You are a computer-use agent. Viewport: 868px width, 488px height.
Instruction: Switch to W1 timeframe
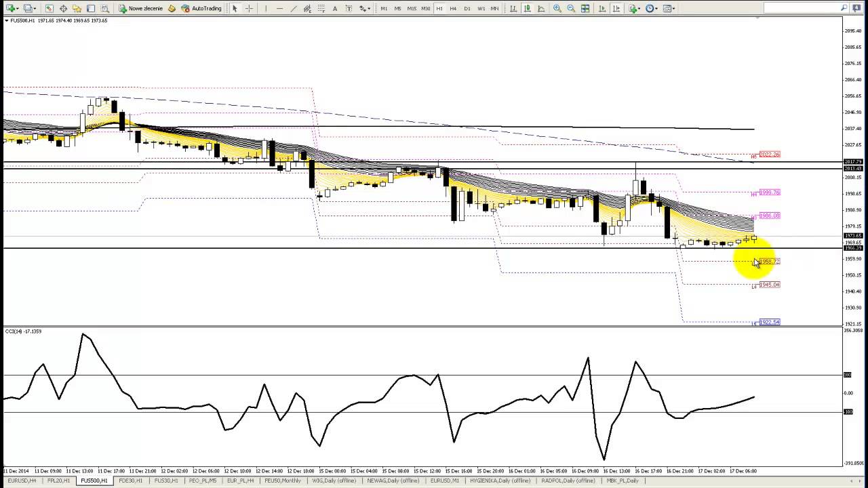481,8
